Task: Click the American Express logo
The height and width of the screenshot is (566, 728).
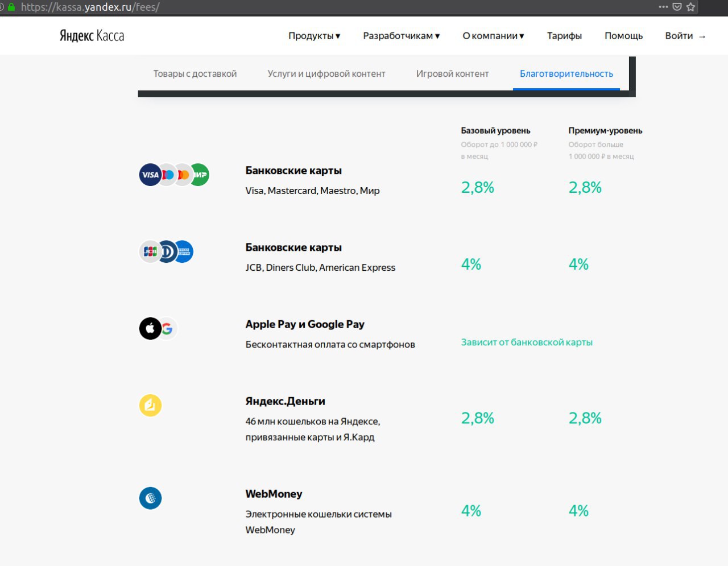Action: (184, 251)
